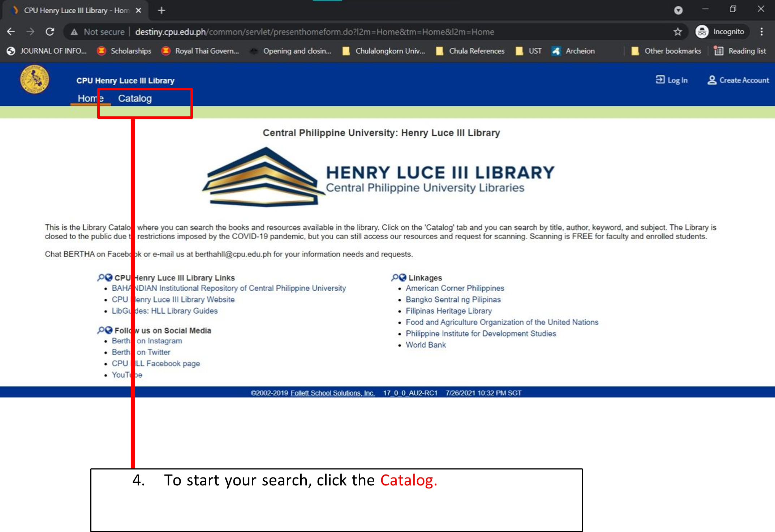Open Food and Agriculture Organization link

click(x=502, y=322)
